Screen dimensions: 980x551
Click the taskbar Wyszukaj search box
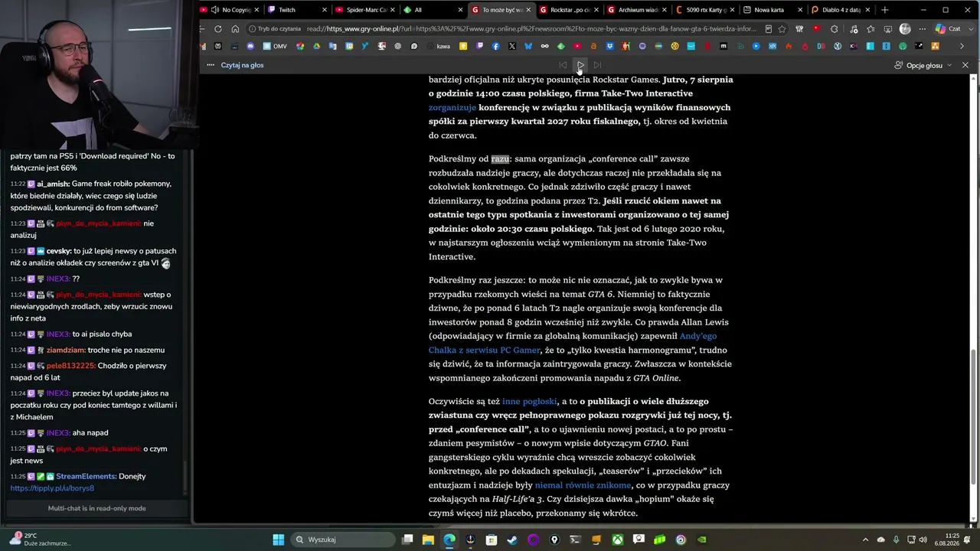click(x=344, y=540)
